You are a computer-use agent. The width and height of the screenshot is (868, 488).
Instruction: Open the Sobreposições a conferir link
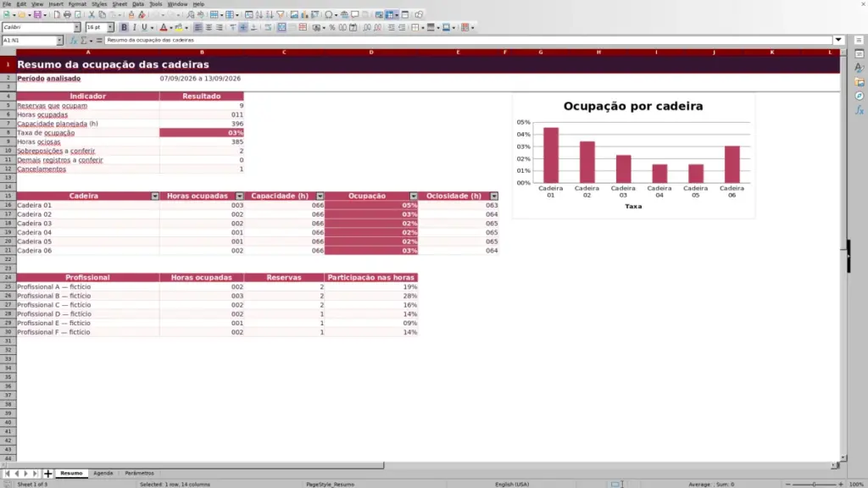56,151
